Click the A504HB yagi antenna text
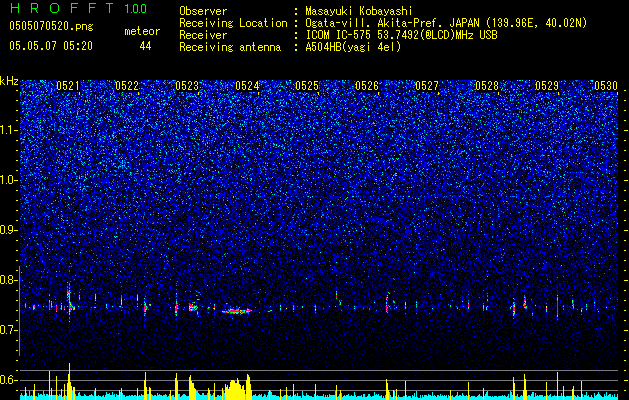The width and height of the screenshot is (629, 400). (x=353, y=47)
